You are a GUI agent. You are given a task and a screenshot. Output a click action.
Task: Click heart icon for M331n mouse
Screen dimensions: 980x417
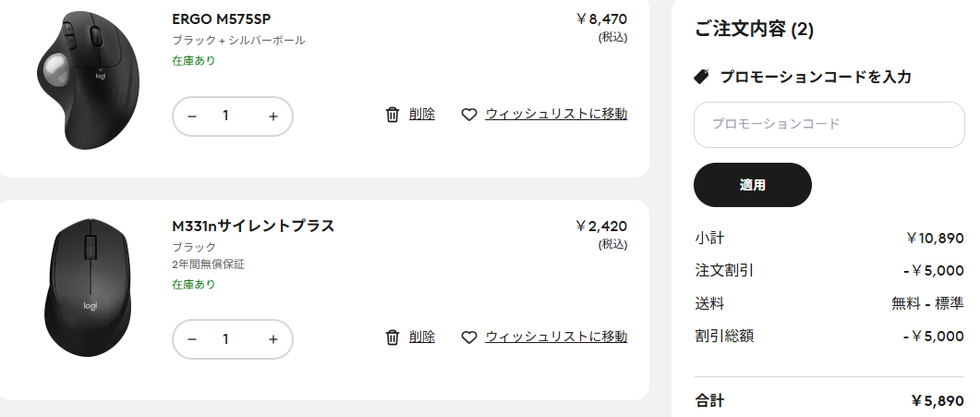point(469,337)
